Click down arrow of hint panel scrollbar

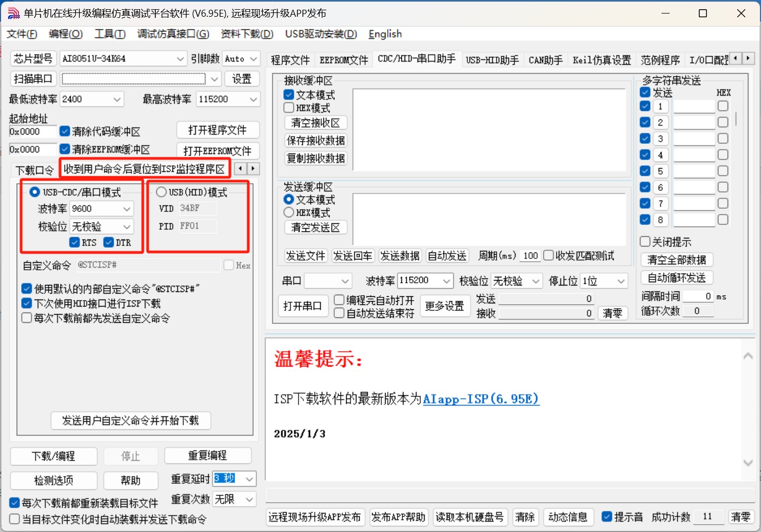(x=748, y=463)
